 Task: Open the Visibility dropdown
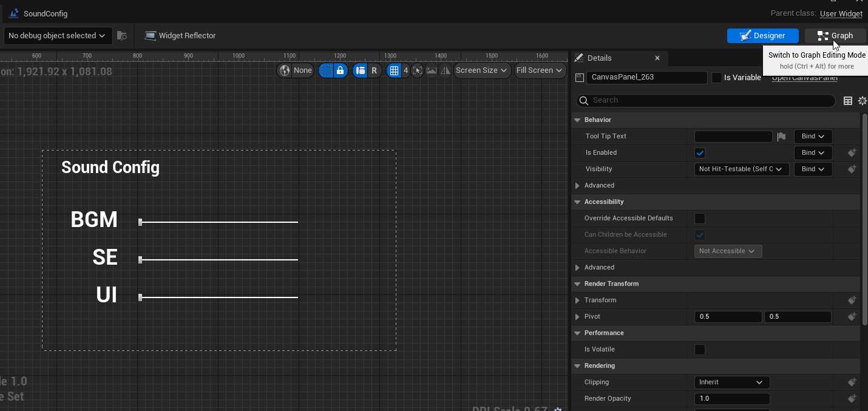pyautogui.click(x=741, y=169)
